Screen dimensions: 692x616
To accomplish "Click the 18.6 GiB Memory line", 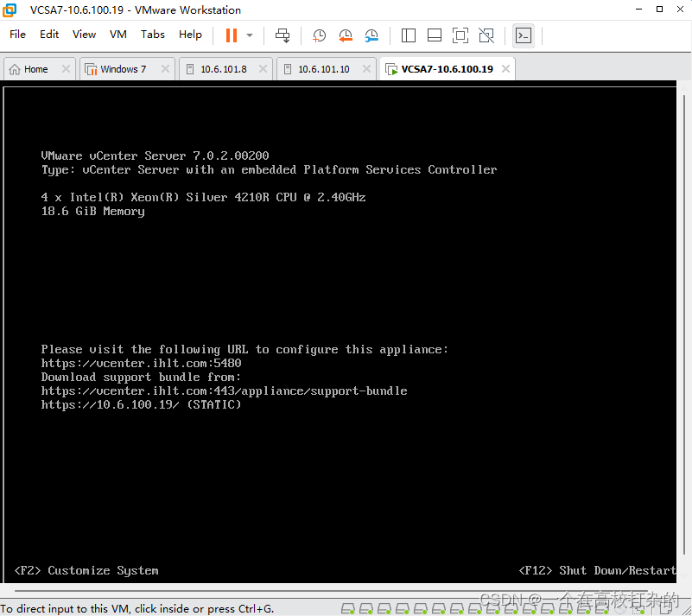I will tap(92, 212).
